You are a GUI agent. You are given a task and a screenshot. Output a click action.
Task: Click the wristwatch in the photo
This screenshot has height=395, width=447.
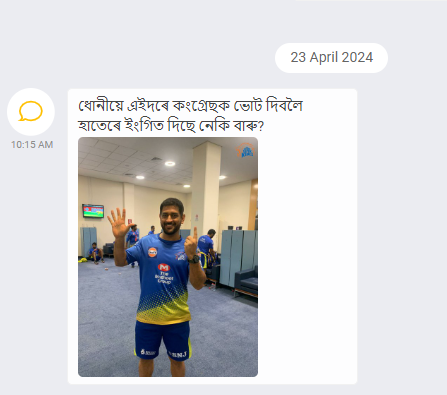[x=194, y=259]
